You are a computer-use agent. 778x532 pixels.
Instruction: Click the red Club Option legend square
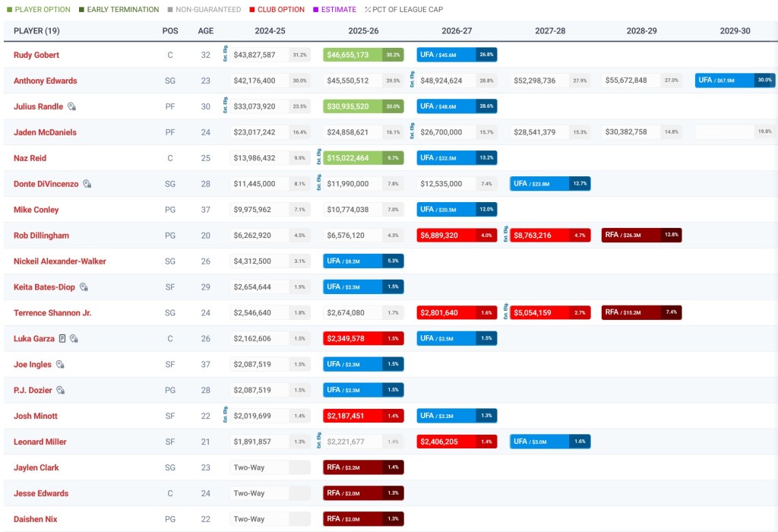pos(251,10)
